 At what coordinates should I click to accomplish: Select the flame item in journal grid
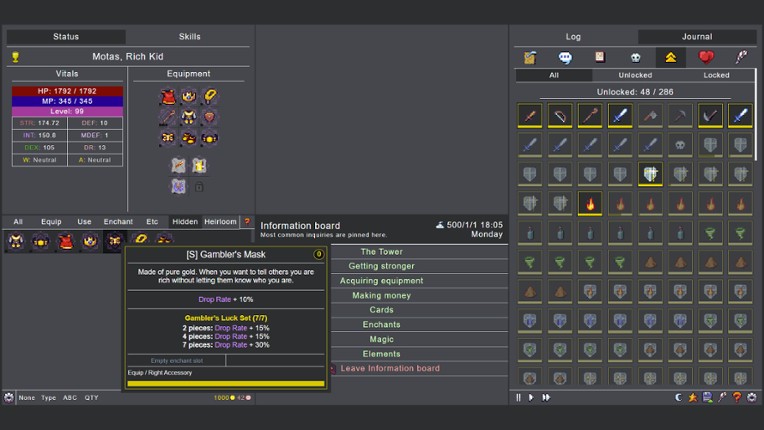tap(590, 204)
